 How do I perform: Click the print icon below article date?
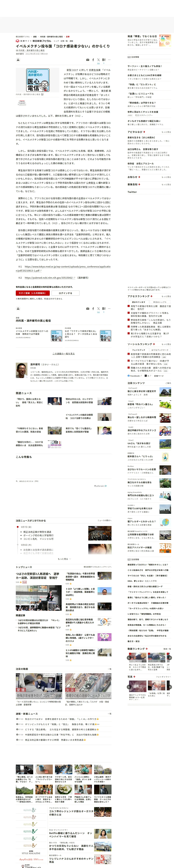point(18,60)
